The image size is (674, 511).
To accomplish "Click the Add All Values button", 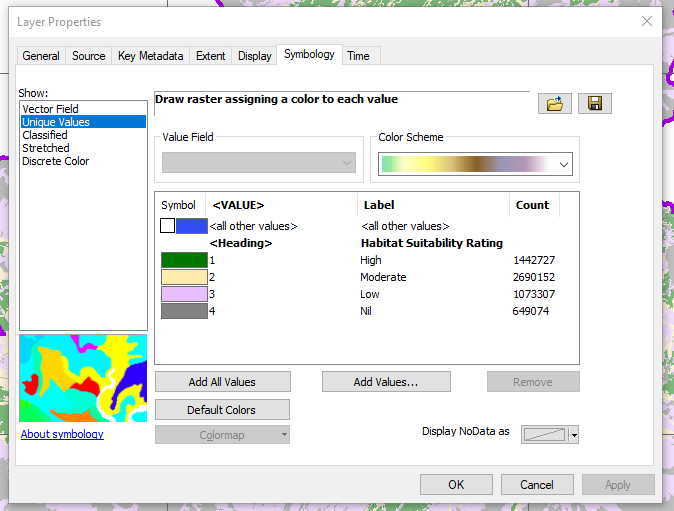I will 223,382.
